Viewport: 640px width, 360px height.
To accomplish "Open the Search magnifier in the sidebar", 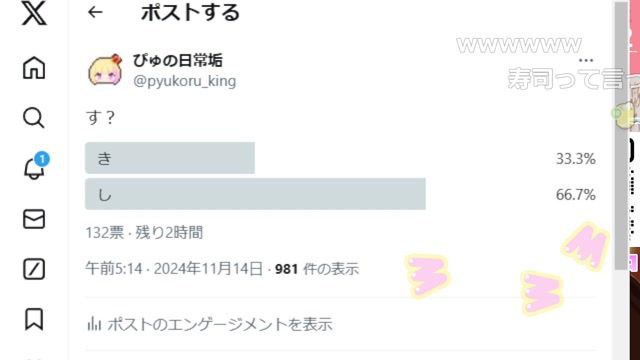I will pos(33,118).
